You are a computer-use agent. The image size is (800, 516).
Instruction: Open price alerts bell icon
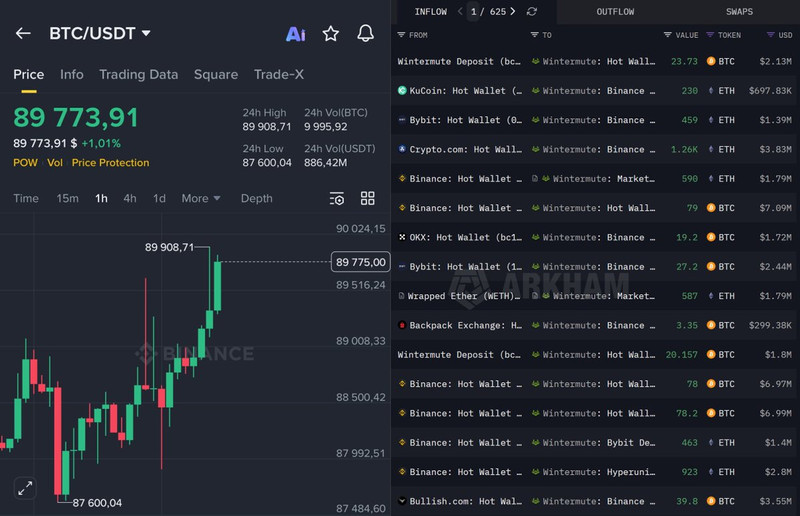[x=366, y=34]
